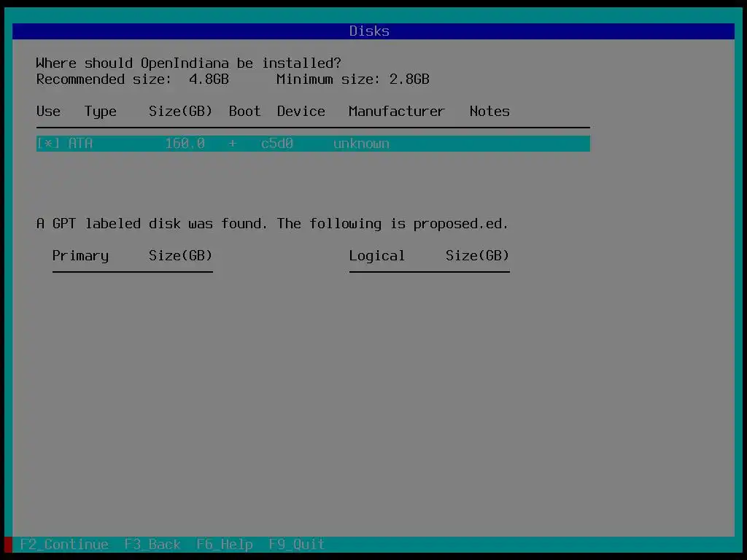Click 'Where should OpenIndiana be installed?' text
Viewport: 747px width, 560px height.
(x=189, y=63)
